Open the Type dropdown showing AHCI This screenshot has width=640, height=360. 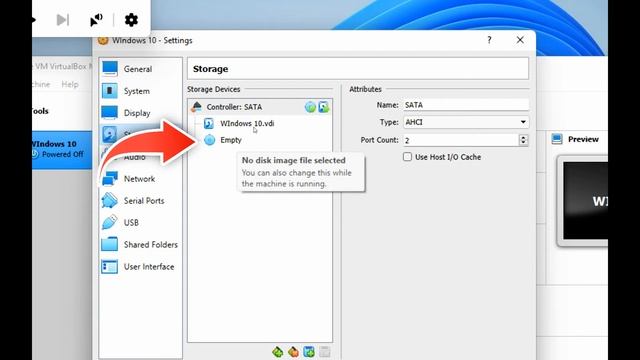pos(466,122)
